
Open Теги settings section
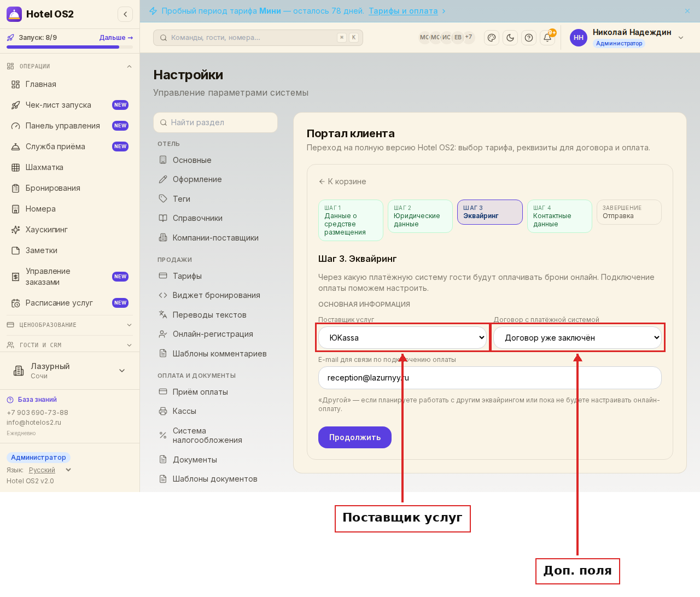pyautogui.click(x=215, y=199)
